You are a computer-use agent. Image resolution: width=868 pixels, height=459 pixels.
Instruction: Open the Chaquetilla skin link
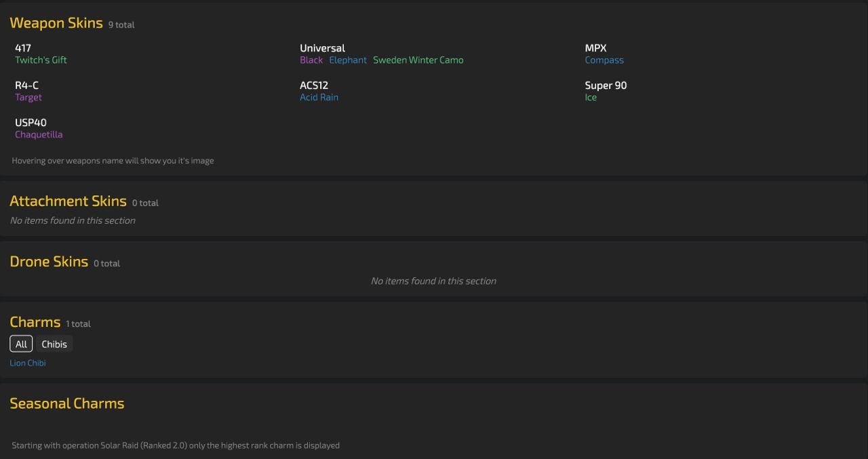[x=39, y=135]
